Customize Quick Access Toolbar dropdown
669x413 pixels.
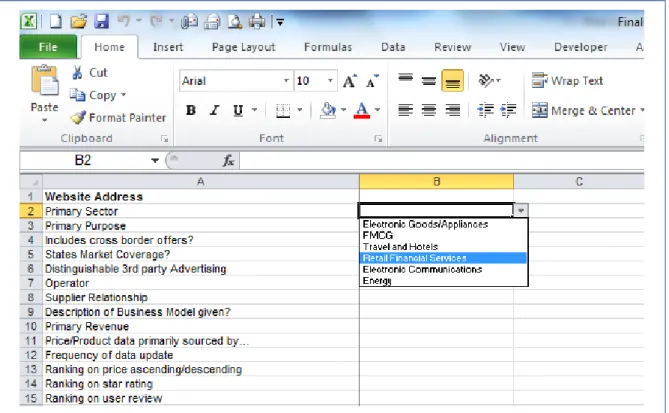click(x=280, y=21)
